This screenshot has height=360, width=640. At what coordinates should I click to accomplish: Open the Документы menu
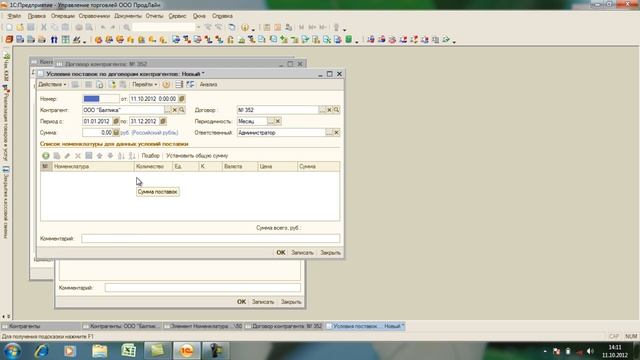[x=128, y=16]
